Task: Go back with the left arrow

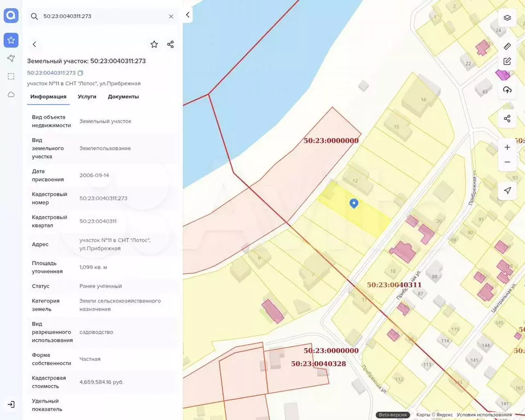Action: (x=34, y=44)
